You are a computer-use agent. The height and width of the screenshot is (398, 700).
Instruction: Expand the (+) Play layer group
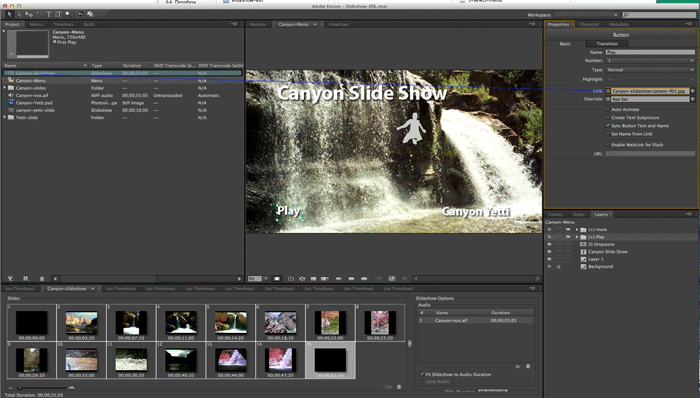click(x=577, y=237)
